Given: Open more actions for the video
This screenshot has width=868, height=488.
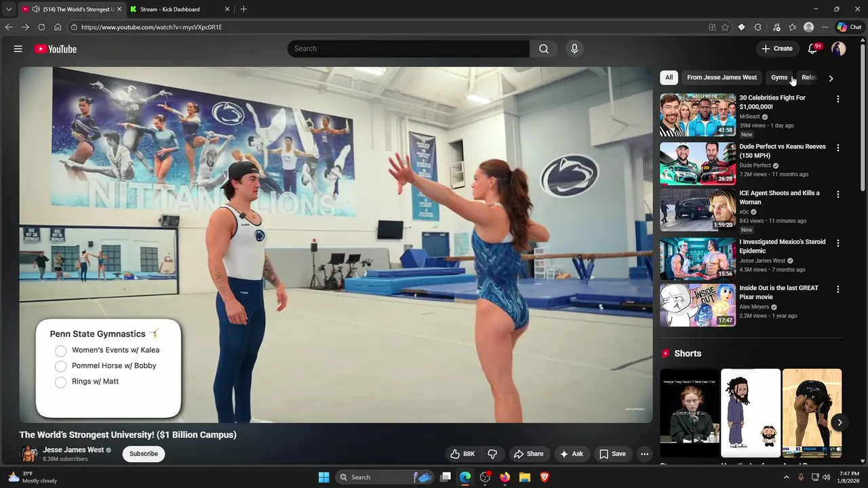Looking at the screenshot, I should (x=645, y=454).
